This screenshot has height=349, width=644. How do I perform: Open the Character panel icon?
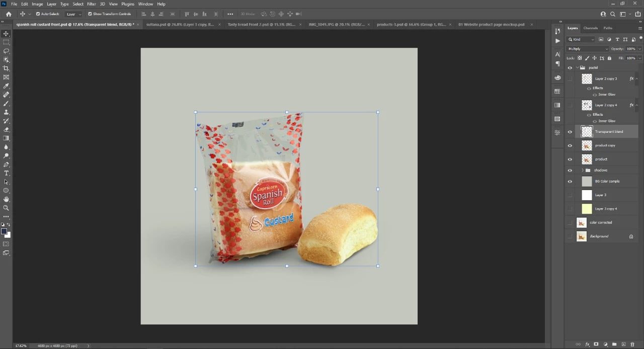pyautogui.click(x=557, y=54)
